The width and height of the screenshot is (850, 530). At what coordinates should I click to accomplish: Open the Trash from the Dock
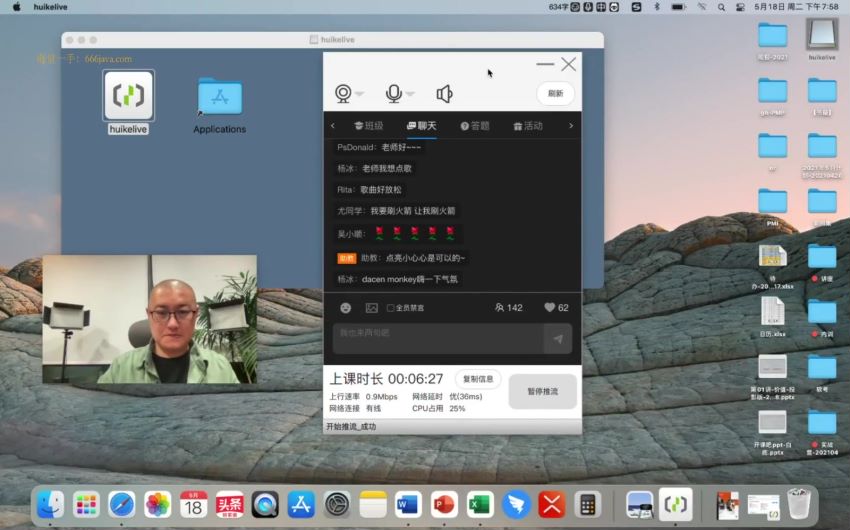pyautogui.click(x=799, y=505)
